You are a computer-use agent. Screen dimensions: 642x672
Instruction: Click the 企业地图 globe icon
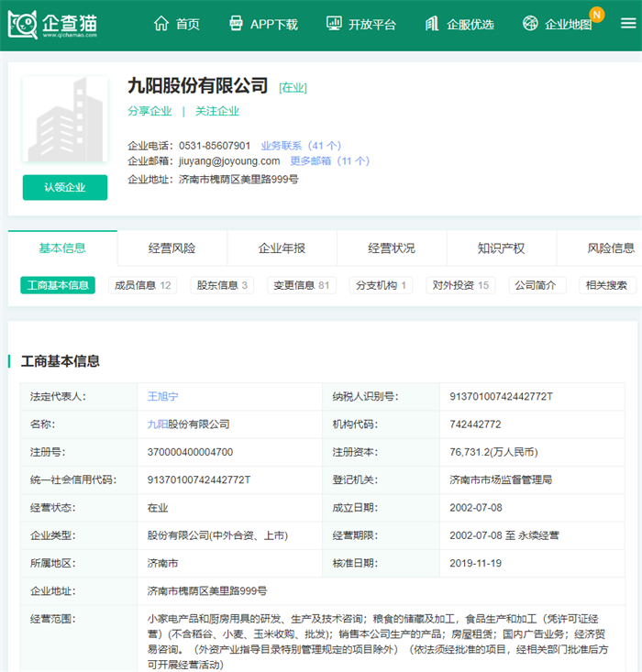pos(530,23)
